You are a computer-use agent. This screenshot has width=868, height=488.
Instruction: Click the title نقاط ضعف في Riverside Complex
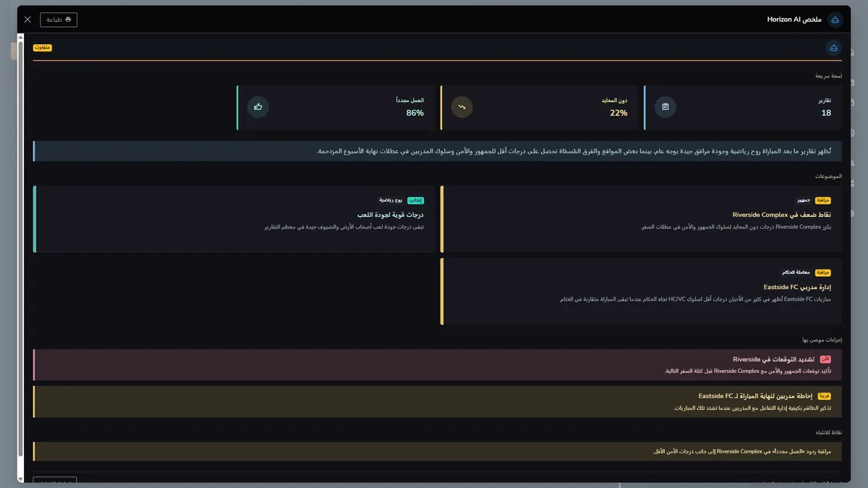[782, 215]
